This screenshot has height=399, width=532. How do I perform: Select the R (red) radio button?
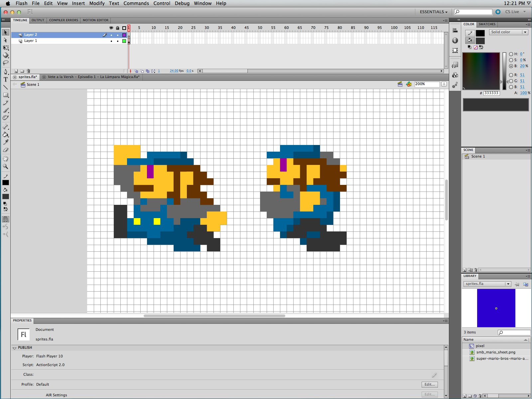click(x=511, y=75)
